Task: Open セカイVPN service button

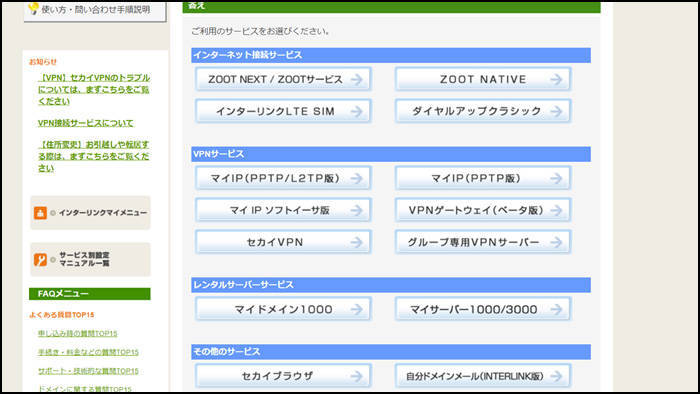Action: (283, 242)
